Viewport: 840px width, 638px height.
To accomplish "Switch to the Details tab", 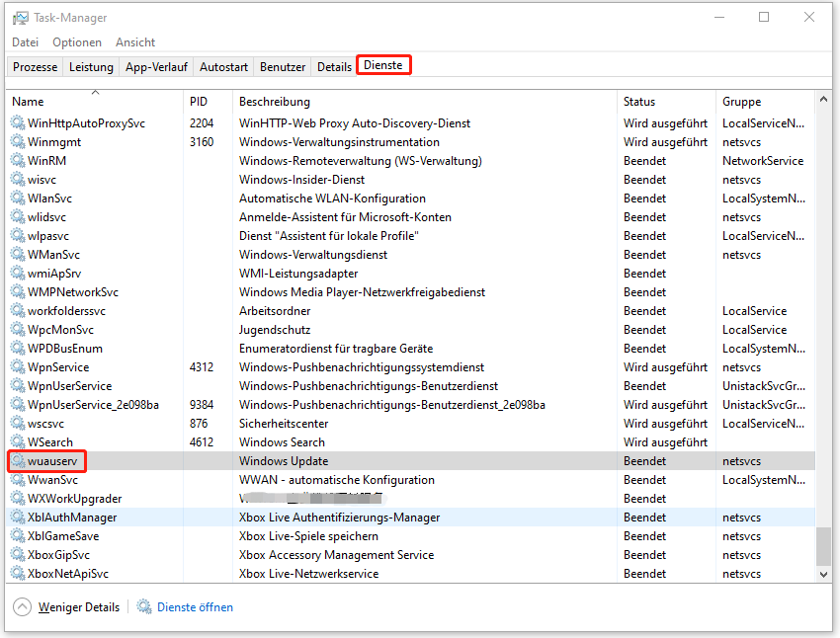I will pyautogui.click(x=334, y=67).
